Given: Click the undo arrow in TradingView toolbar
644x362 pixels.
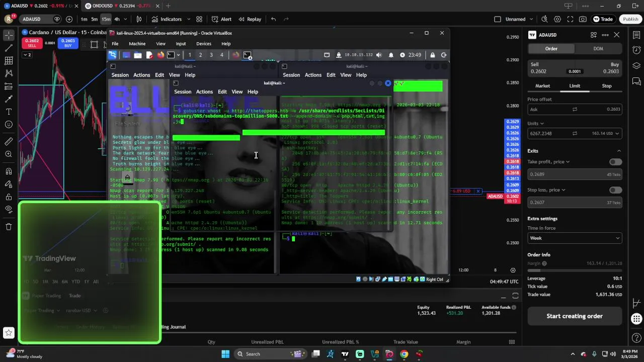Looking at the screenshot, I should (273, 19).
